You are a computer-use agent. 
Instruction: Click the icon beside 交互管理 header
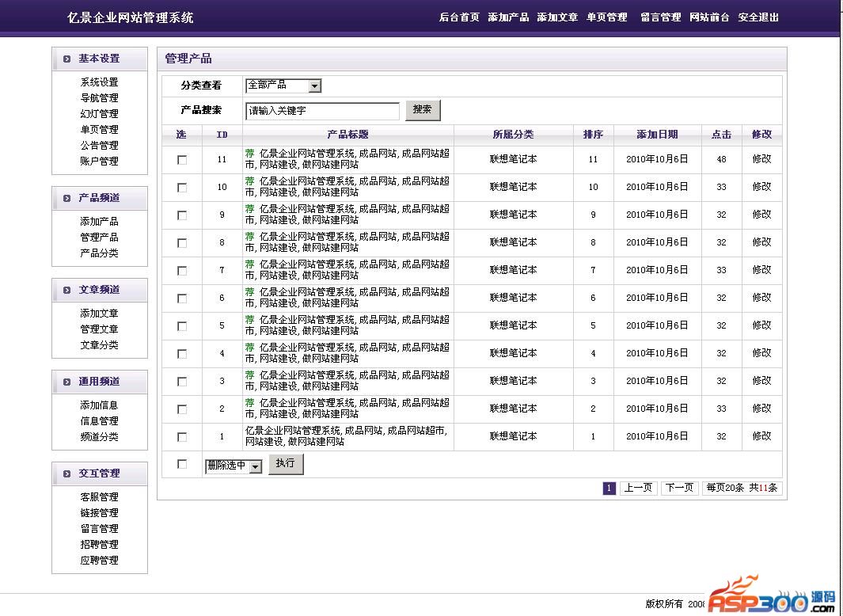point(66,474)
